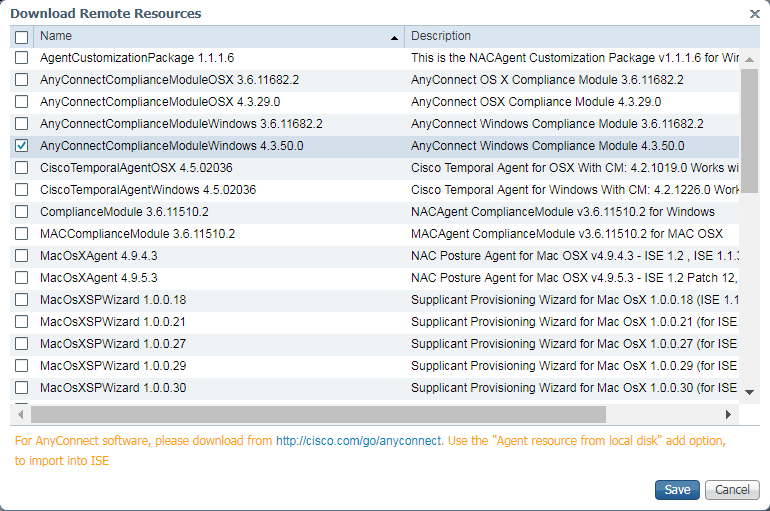770x511 pixels.
Task: Click the vertical scrollbar down arrow
Action: (x=750, y=392)
